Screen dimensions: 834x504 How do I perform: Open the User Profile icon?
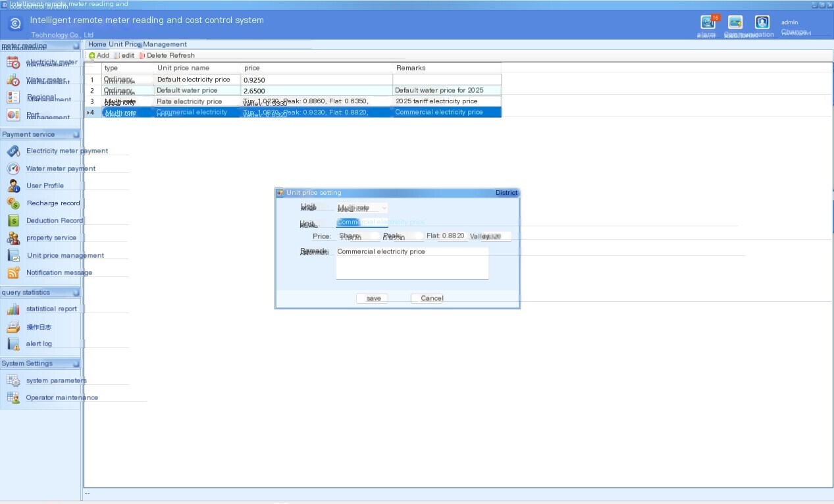tap(13, 186)
